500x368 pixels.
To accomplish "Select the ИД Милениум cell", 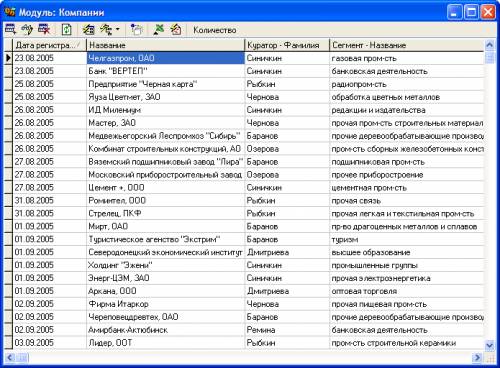I will pos(166,110).
